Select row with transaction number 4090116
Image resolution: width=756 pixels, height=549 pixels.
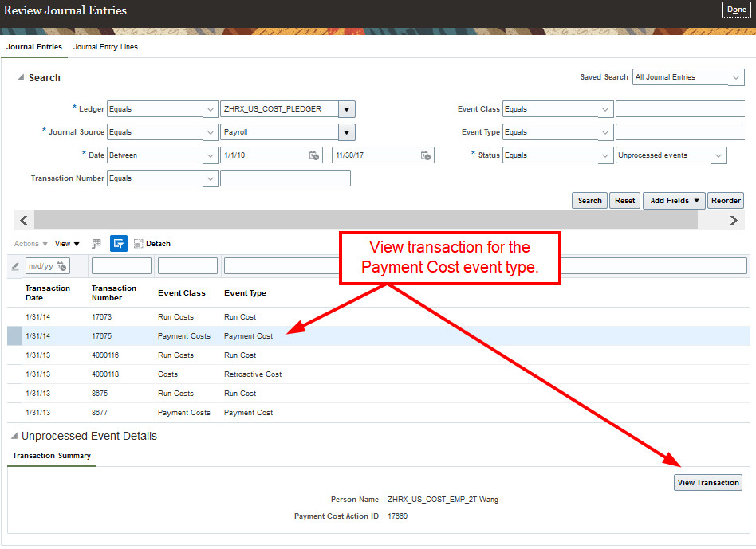click(379, 355)
